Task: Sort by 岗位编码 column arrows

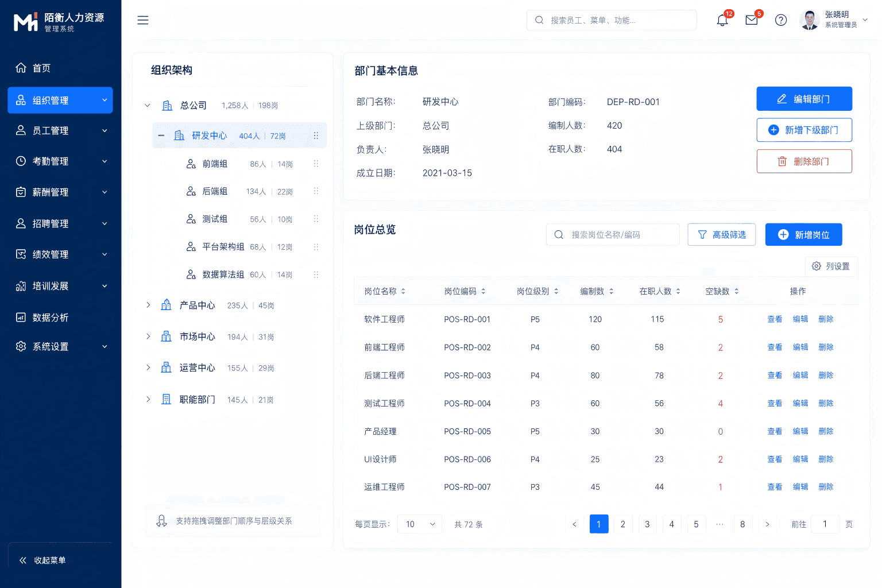Action: point(483,292)
